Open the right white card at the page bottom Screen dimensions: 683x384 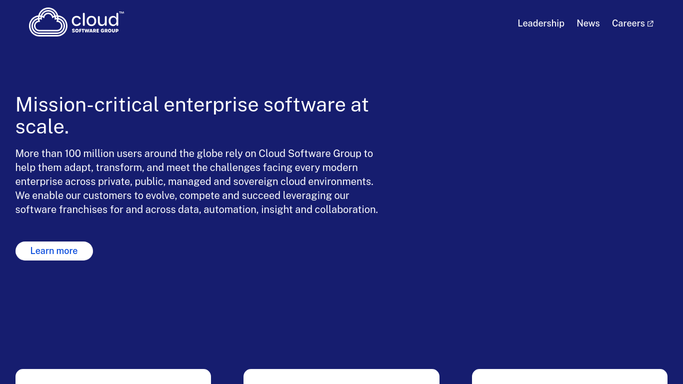[569, 377]
